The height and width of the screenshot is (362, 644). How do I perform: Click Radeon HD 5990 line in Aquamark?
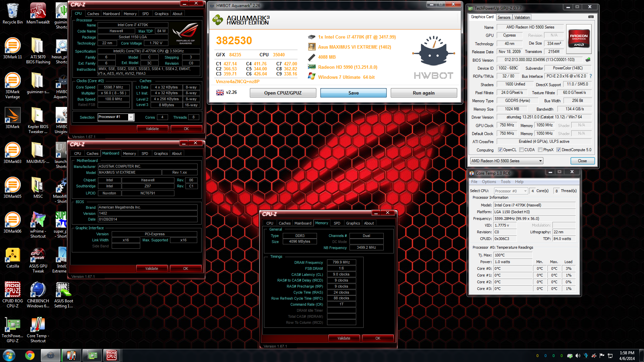point(347,67)
